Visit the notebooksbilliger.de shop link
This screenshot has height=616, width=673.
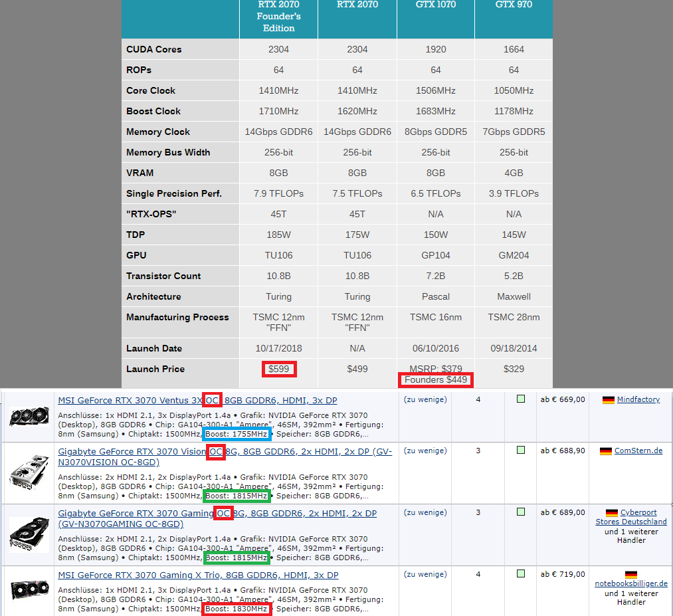point(631,583)
